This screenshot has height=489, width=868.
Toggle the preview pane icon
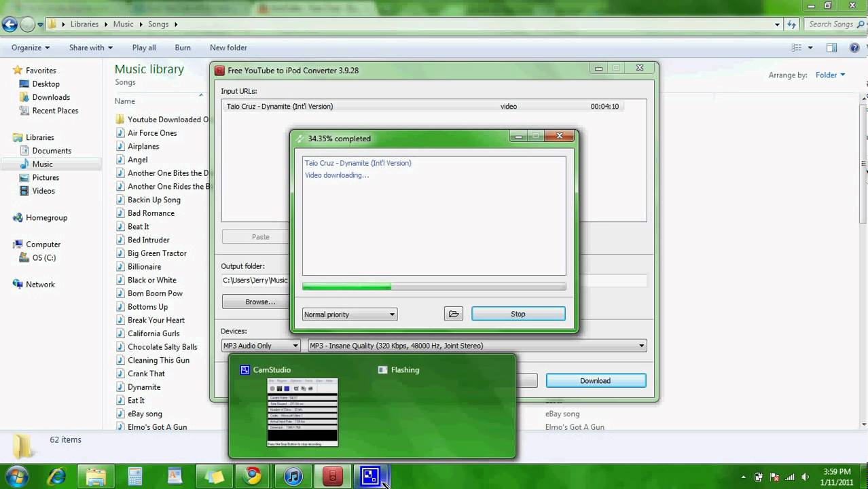[831, 48]
